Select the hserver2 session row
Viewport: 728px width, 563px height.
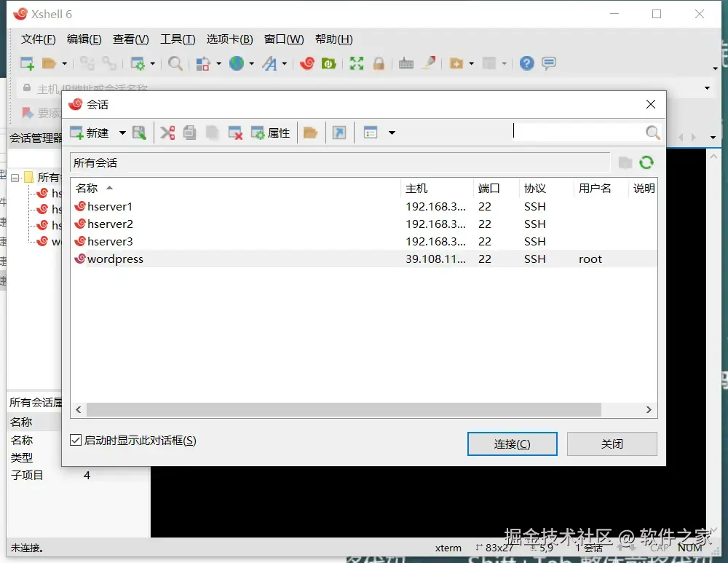click(364, 224)
